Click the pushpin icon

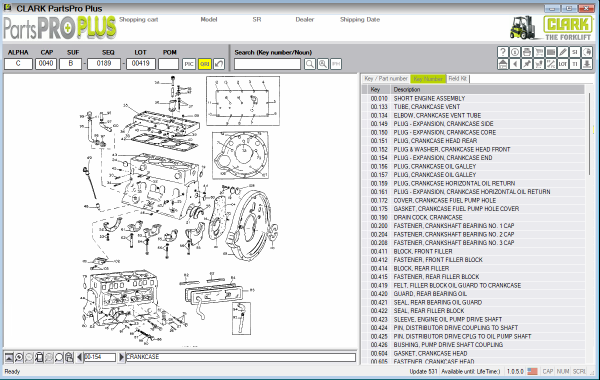[527, 64]
